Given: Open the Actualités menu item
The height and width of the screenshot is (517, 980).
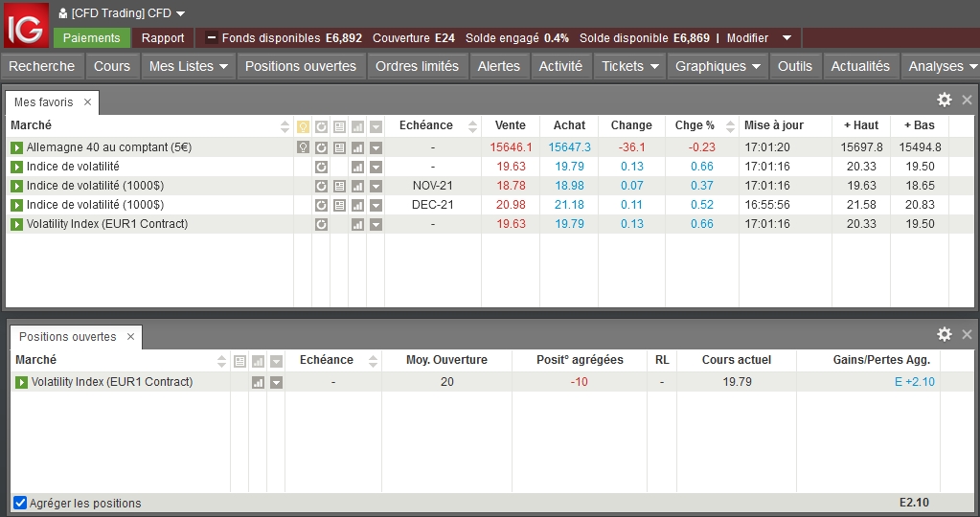Looking at the screenshot, I should [x=860, y=66].
